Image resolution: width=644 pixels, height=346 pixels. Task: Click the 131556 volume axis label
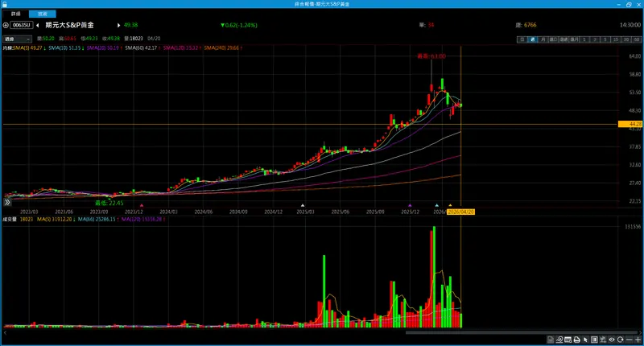(x=633, y=227)
